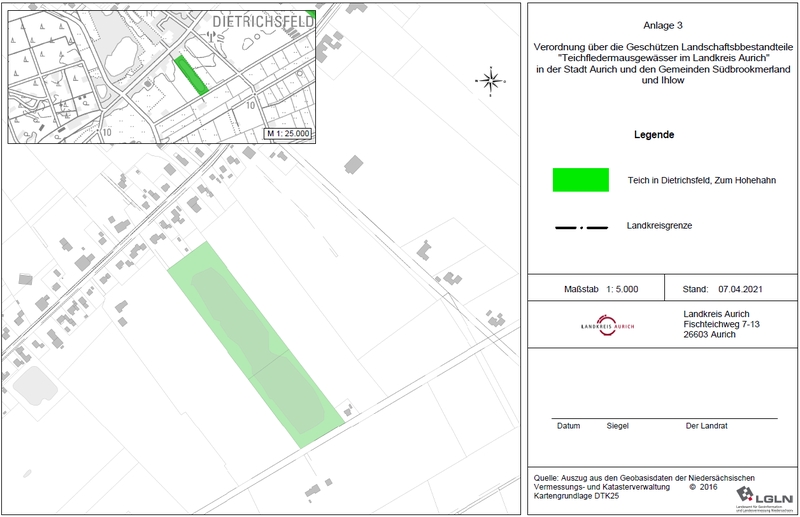The image size is (800, 517).
Task: Click the Landkreisgrenze dash-dot line symbol
Action: click(581, 227)
